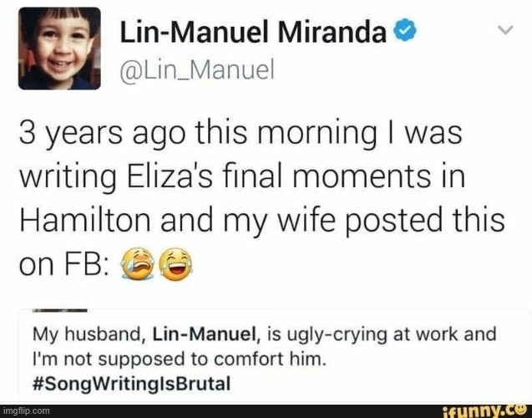Click the tears of joy emoji
Viewport: 532px width, 418px height.
pos(176,264)
